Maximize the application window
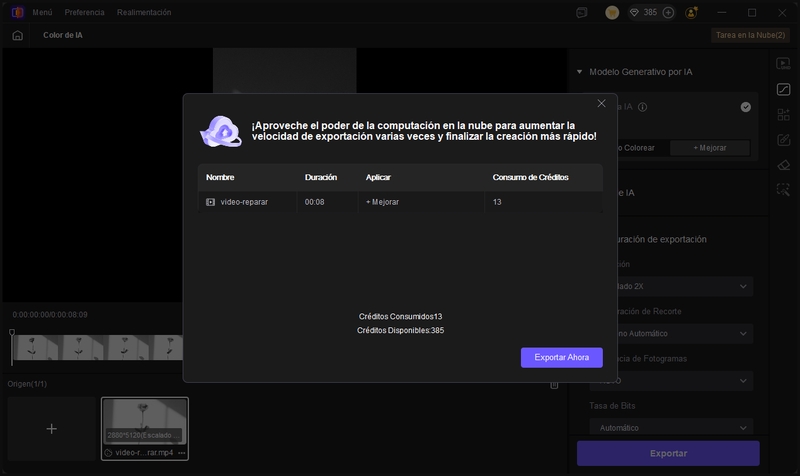This screenshot has height=476, width=800. (x=752, y=13)
